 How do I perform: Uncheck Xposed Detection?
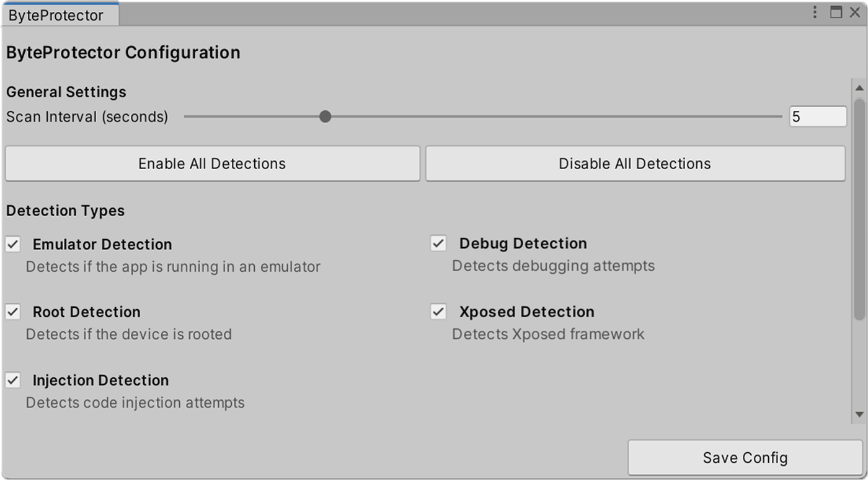coord(438,312)
